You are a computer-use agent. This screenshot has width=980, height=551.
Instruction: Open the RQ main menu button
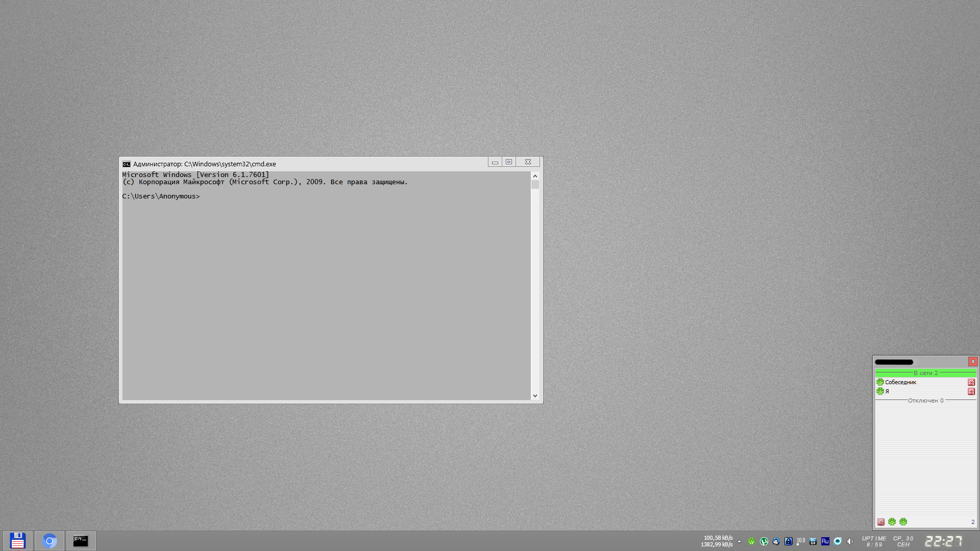pyautogui.click(x=881, y=521)
